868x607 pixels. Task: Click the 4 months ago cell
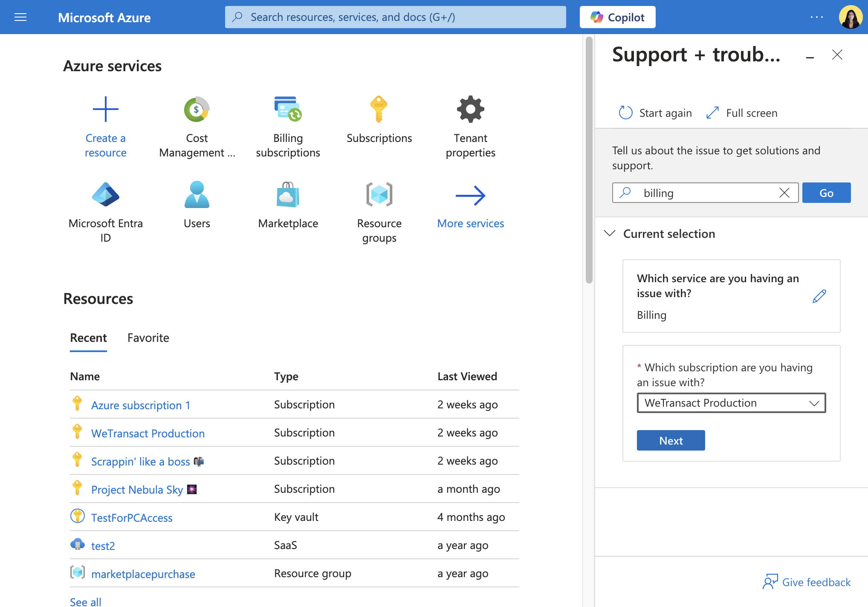(x=471, y=517)
